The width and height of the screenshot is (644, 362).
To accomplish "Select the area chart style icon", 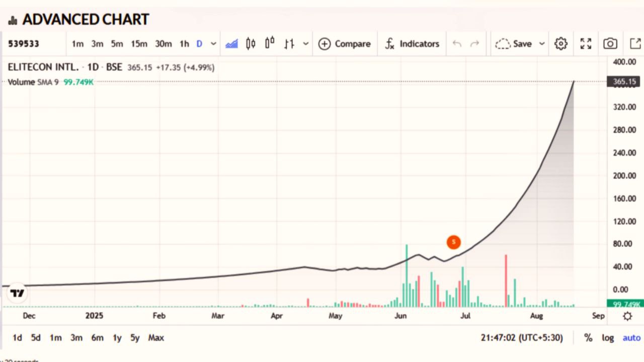I will click(x=231, y=44).
